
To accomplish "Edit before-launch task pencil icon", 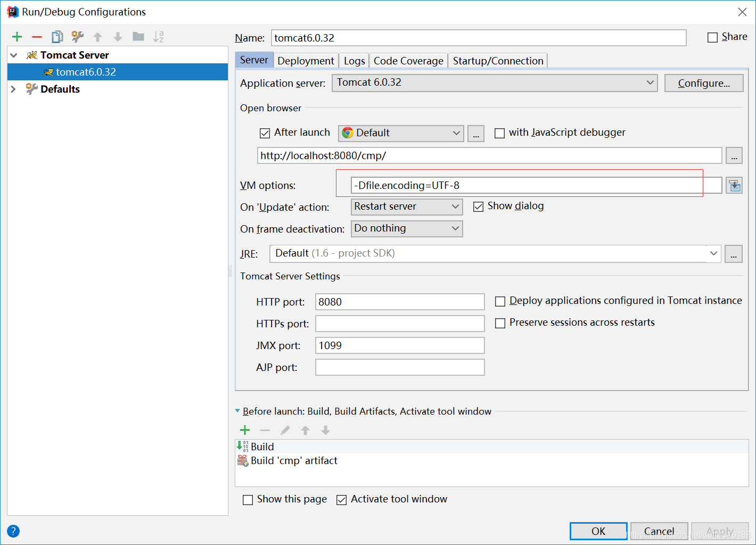I will point(285,430).
